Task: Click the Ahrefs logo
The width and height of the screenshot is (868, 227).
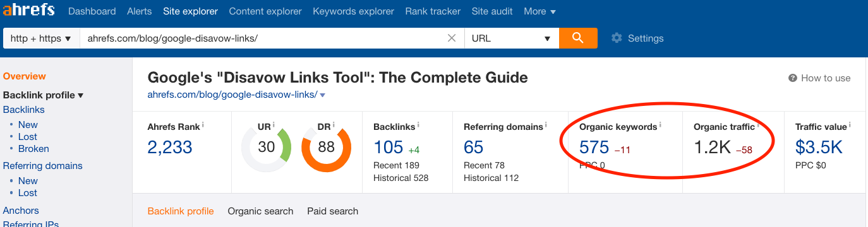Action: 28,11
